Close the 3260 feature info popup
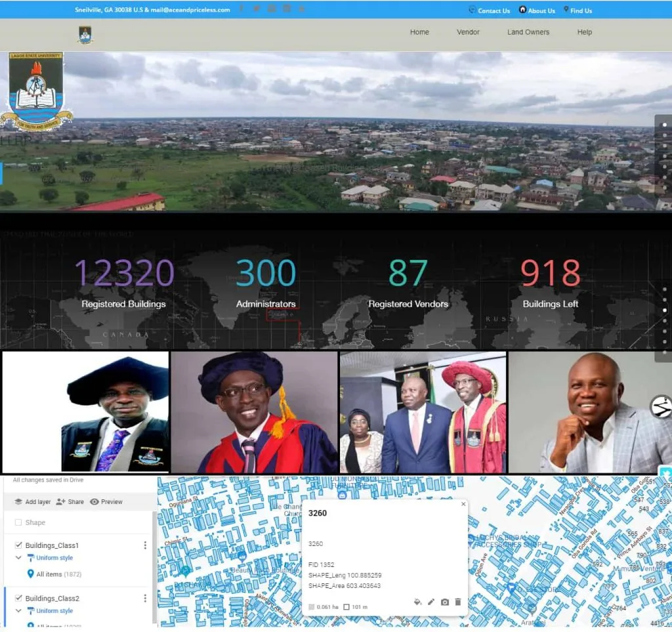The image size is (672, 632). coord(463,504)
